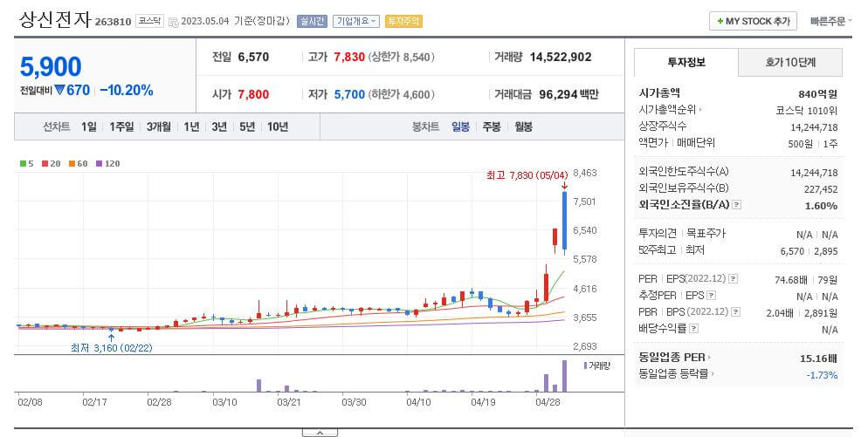Click the 저가 value 5,700
Image resolution: width=868 pixels, height=437 pixels.
(349, 94)
